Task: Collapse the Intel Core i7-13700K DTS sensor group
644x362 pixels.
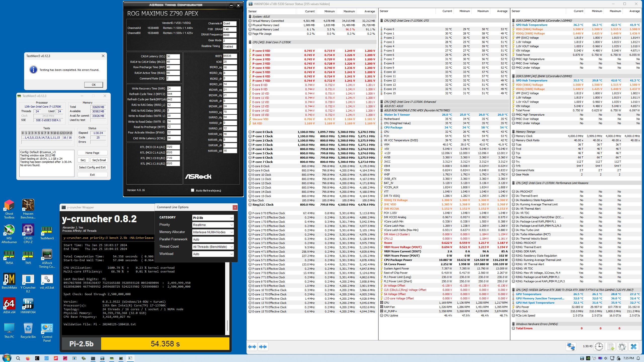Action: (382, 21)
